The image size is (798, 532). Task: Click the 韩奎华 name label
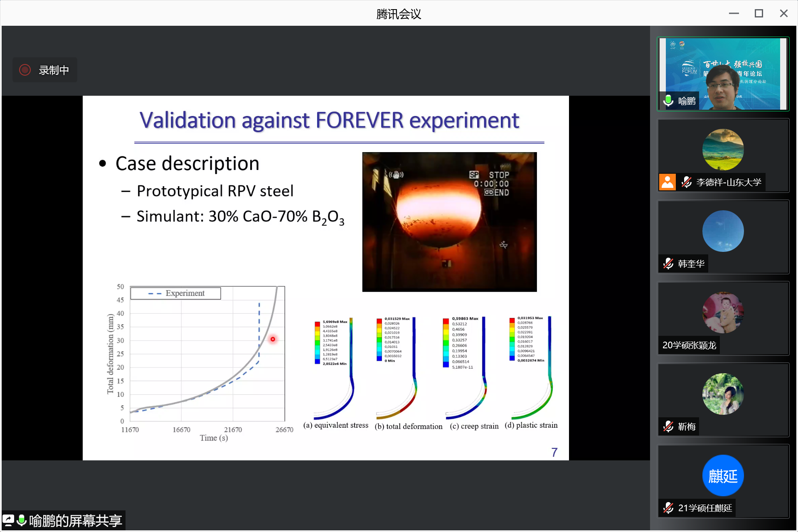pyautogui.click(x=691, y=264)
